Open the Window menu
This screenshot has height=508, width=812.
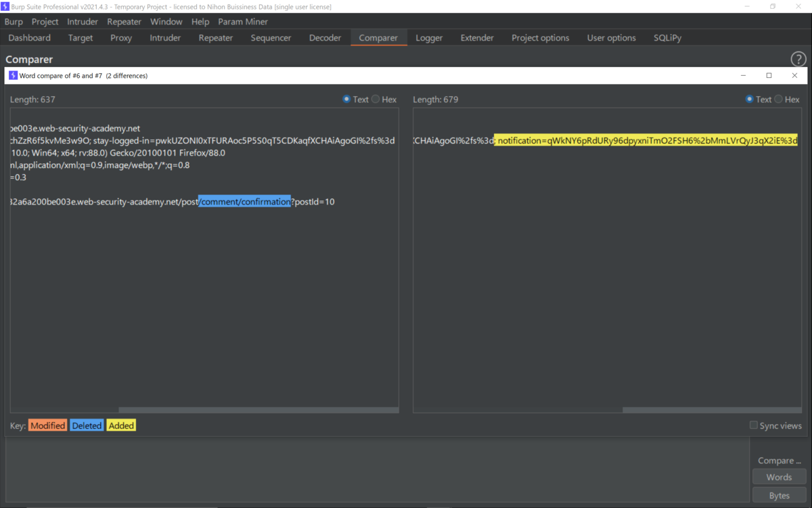click(x=166, y=22)
